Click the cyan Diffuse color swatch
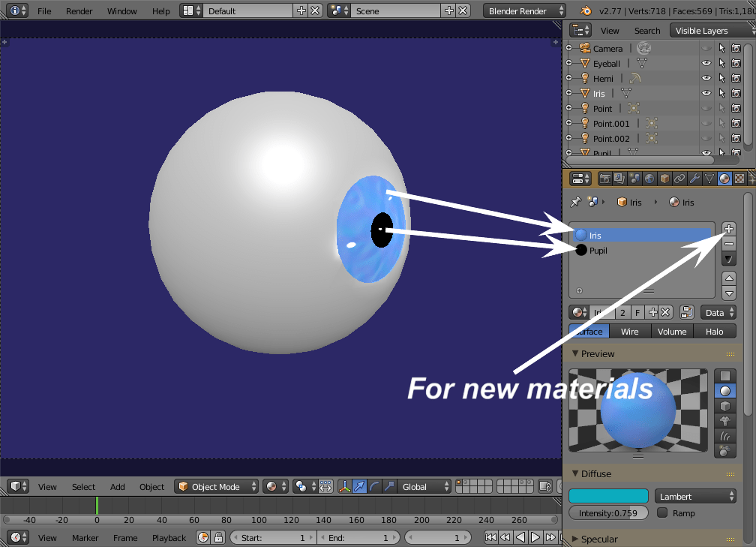 click(x=608, y=495)
